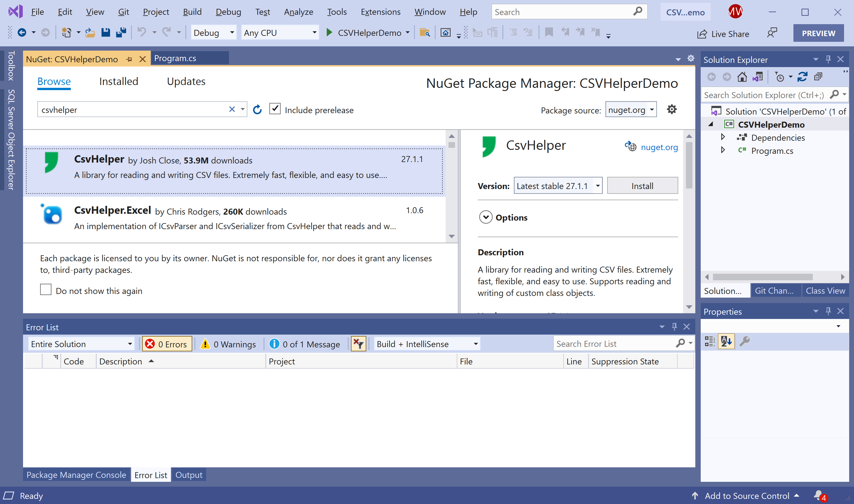
Task: Uncheck Include prerelease checkbox
Action: tap(275, 109)
